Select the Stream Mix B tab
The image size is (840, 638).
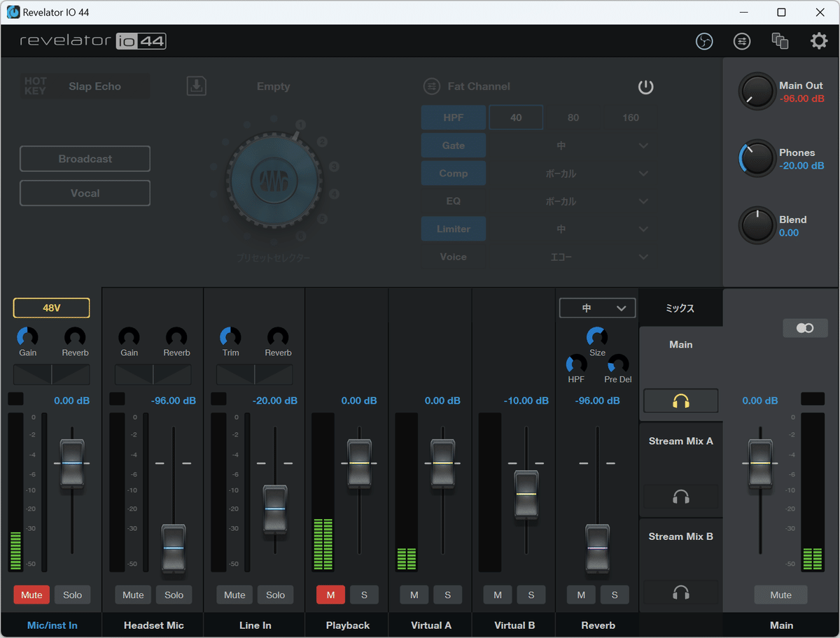click(681, 537)
